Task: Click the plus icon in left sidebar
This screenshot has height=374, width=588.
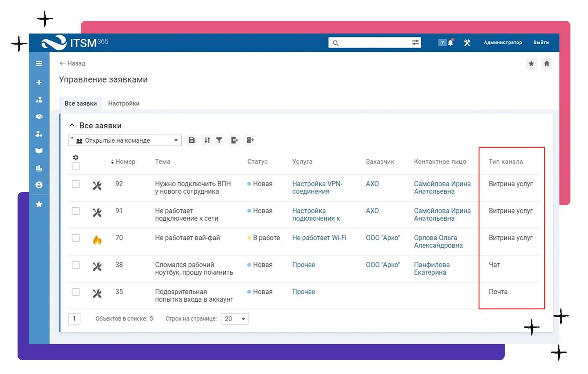Action: click(39, 82)
